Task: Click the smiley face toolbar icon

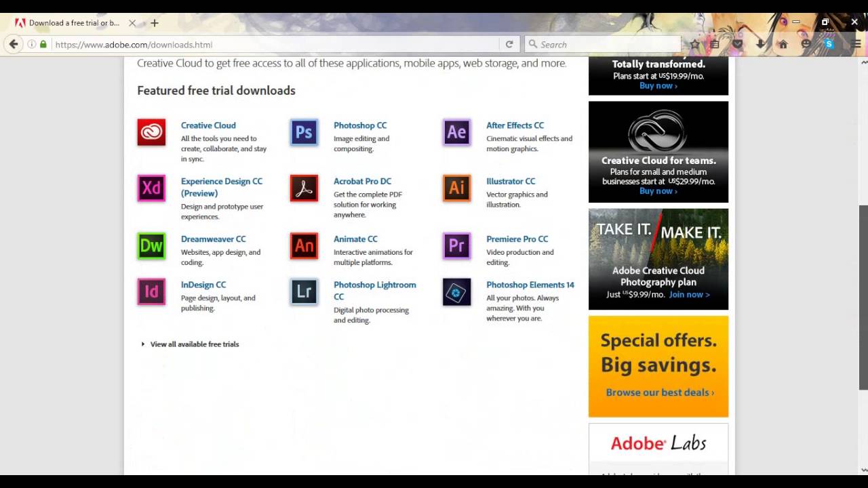Action: (x=806, y=44)
